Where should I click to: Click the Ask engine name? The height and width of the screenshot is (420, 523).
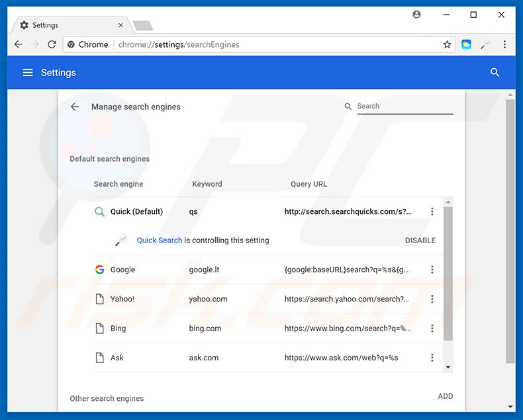click(x=117, y=358)
